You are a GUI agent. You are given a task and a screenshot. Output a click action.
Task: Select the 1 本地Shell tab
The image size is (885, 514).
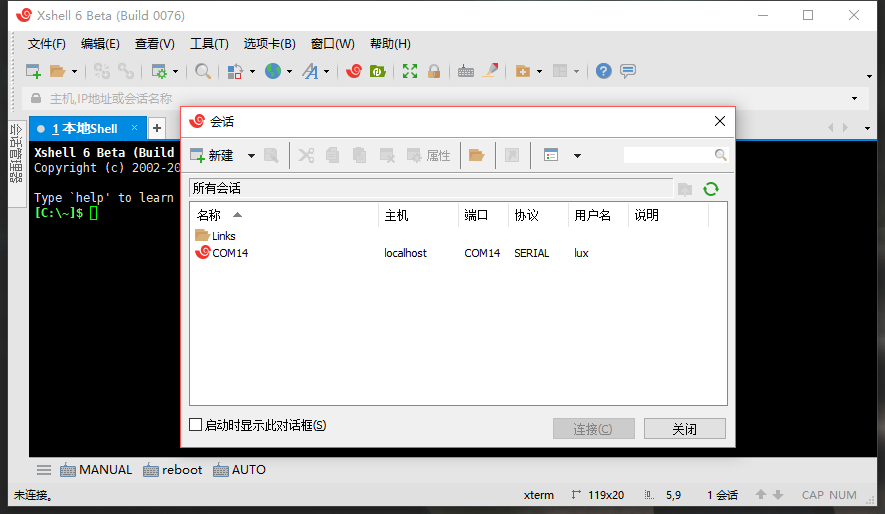pos(85,129)
